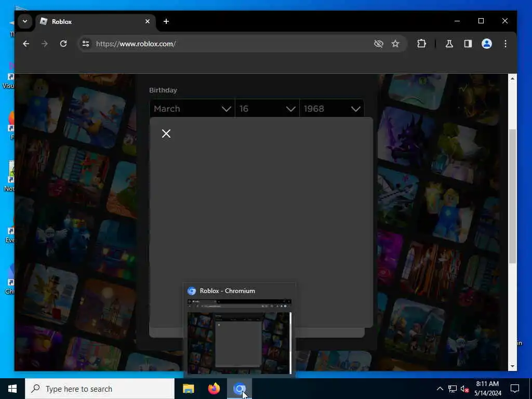The width and height of the screenshot is (532, 399).
Task: Click the page scrollbar down arrow
Action: pyautogui.click(x=513, y=366)
